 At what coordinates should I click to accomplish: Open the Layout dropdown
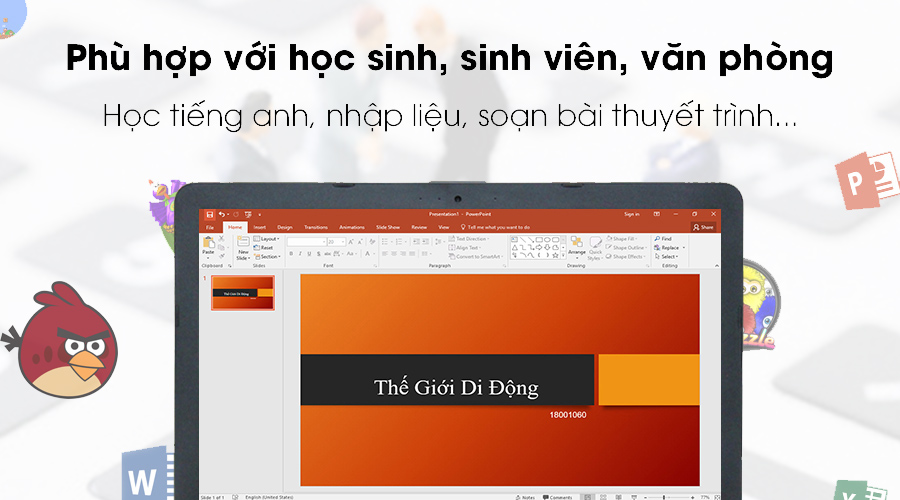click(266, 239)
